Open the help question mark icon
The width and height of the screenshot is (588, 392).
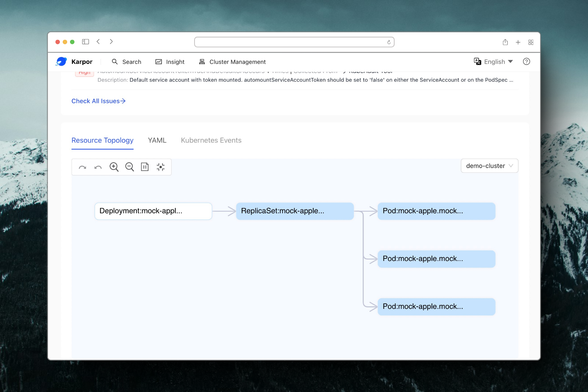[526, 62]
